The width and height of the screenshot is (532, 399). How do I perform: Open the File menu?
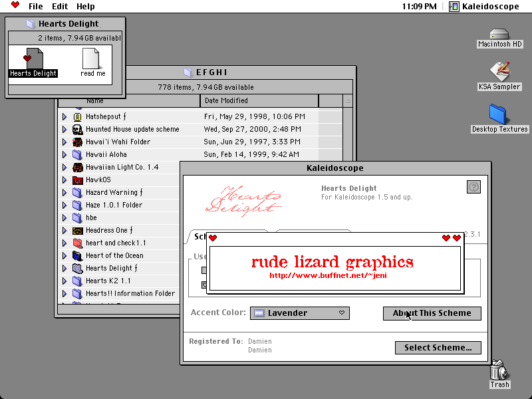coord(36,7)
